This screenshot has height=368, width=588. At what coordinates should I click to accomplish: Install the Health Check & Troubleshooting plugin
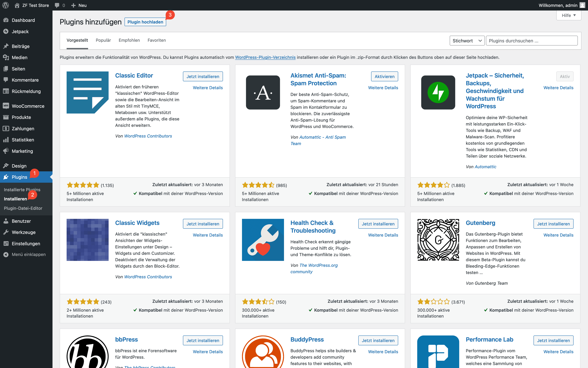click(x=378, y=224)
